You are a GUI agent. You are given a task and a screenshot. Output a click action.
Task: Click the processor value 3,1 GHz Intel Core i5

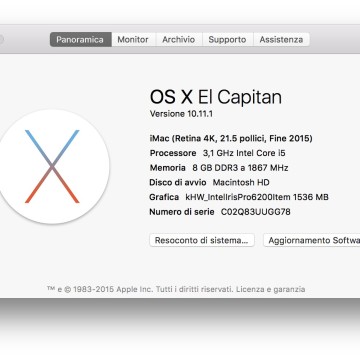244,153
